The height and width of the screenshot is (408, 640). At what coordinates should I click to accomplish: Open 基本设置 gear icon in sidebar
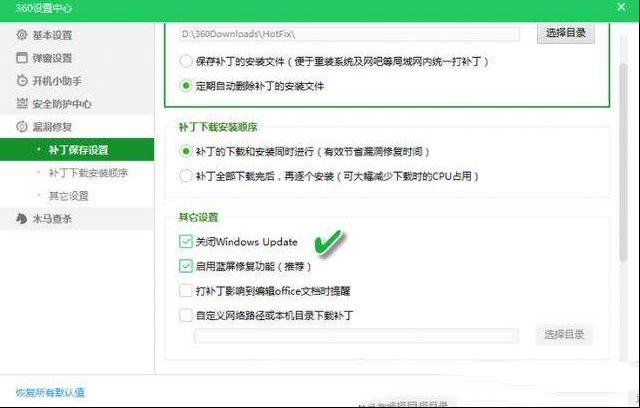click(22, 35)
